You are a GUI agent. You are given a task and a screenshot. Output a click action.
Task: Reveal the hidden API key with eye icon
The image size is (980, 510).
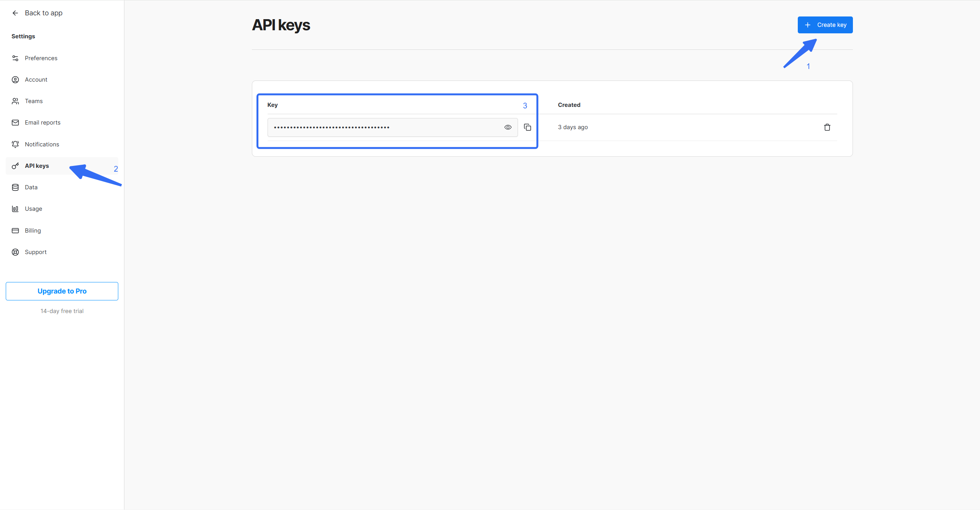click(x=508, y=127)
